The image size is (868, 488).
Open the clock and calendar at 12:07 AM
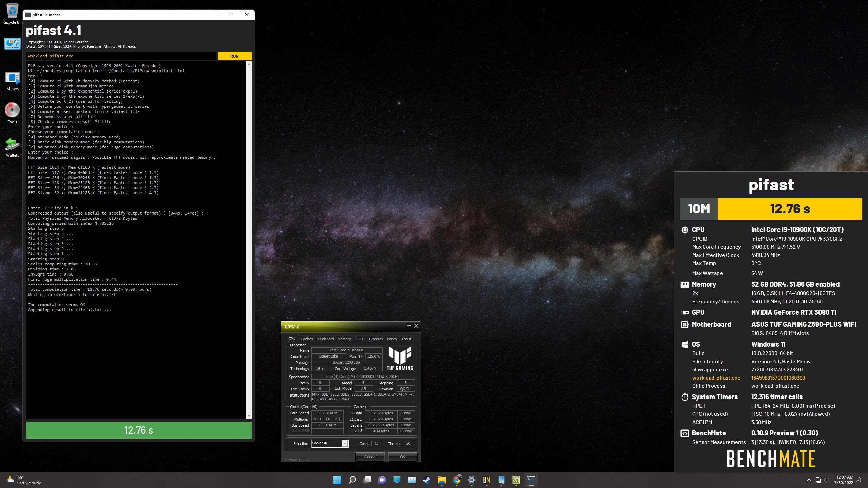click(844, 480)
